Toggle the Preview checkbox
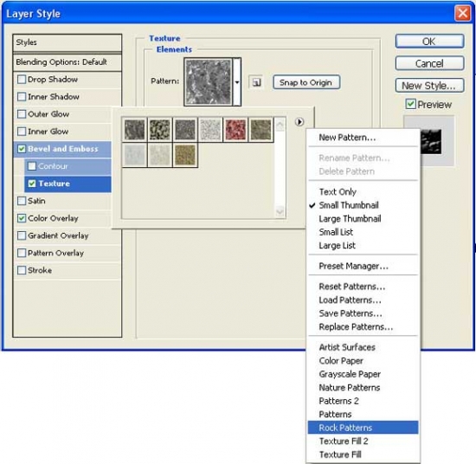The height and width of the screenshot is (464, 476). (410, 104)
